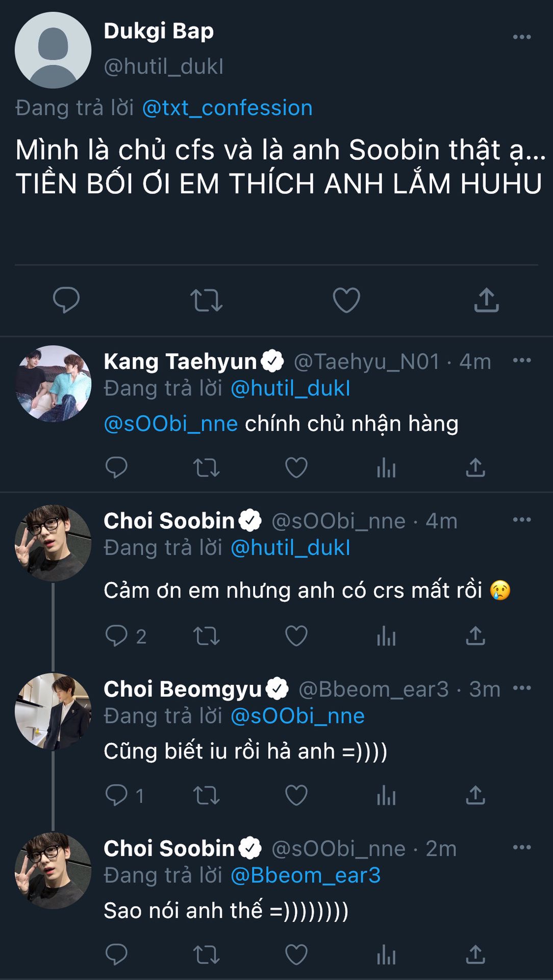Open more options on Dukgi Bap's tweet

click(x=521, y=37)
